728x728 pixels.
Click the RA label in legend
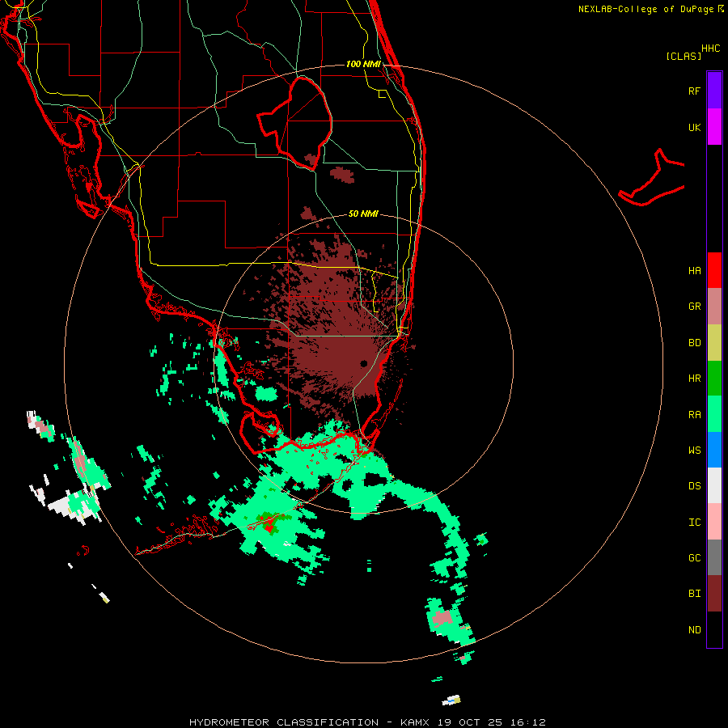tap(694, 415)
